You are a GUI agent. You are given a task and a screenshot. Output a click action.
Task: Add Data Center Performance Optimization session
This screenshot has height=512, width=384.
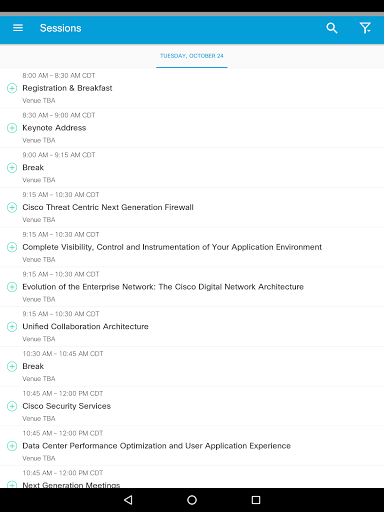coord(12,446)
